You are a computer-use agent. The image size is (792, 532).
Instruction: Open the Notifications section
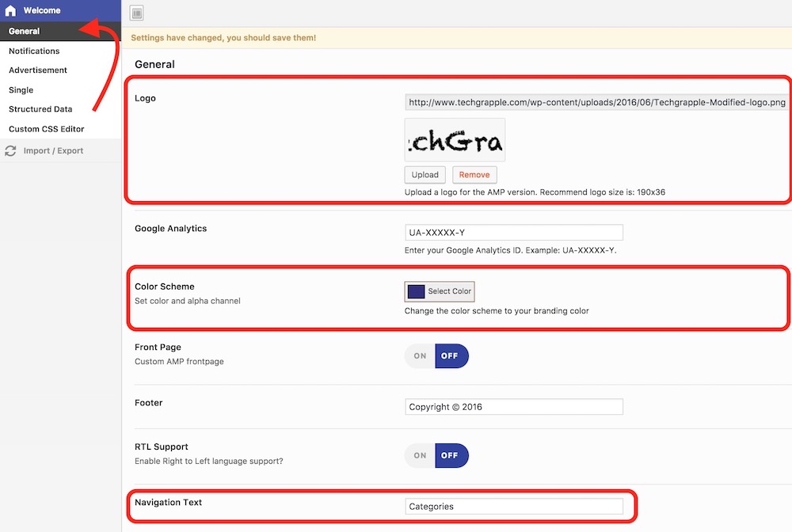[34, 51]
